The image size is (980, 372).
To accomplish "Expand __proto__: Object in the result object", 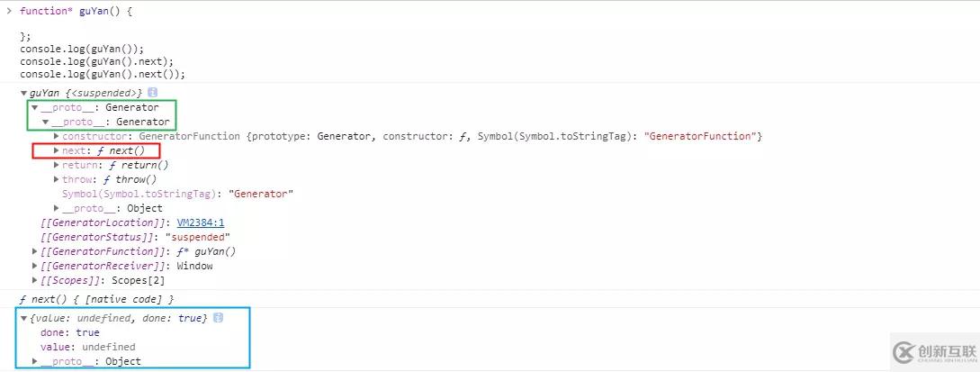I will click(35, 361).
